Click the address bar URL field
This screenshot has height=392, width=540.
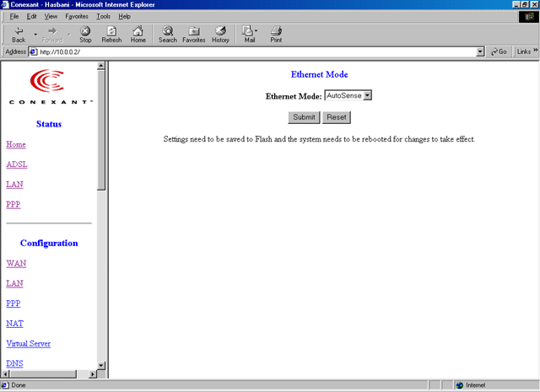click(x=253, y=51)
